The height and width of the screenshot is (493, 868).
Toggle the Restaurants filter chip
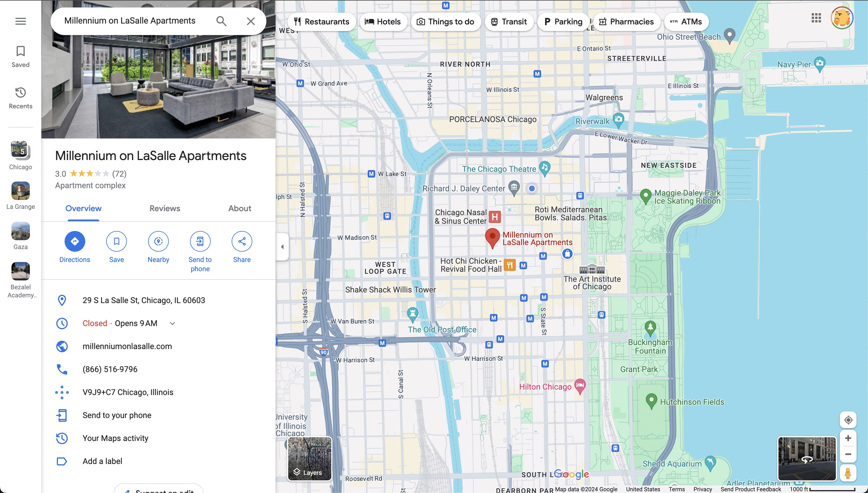tap(321, 22)
